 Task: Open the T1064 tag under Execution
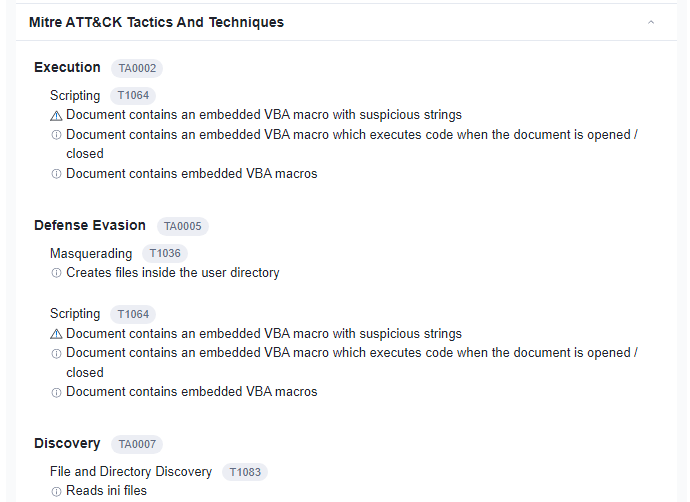point(133,96)
